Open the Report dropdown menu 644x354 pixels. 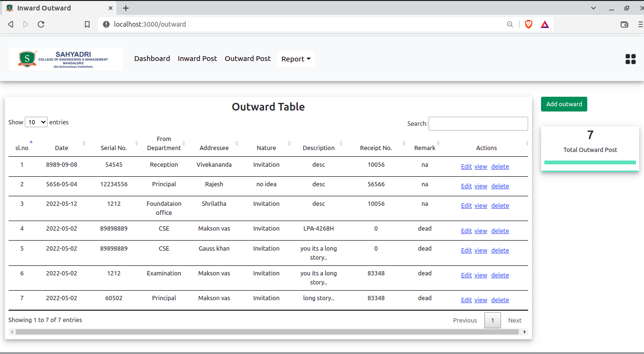click(296, 59)
